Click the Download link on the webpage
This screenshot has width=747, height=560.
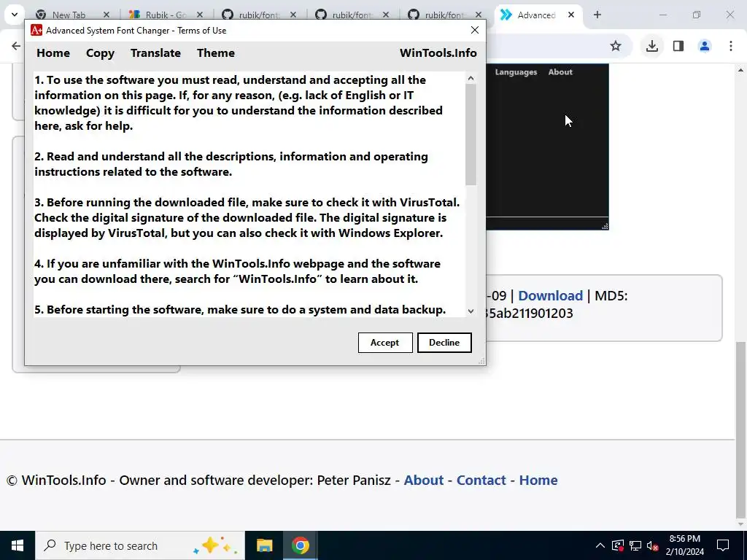click(x=550, y=296)
